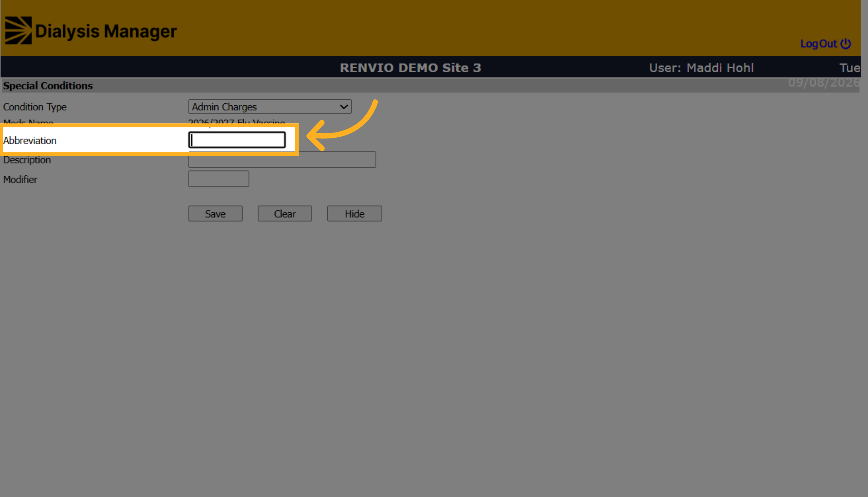Click the Description label
Image resolution: width=868 pixels, height=497 pixels.
[x=27, y=160]
